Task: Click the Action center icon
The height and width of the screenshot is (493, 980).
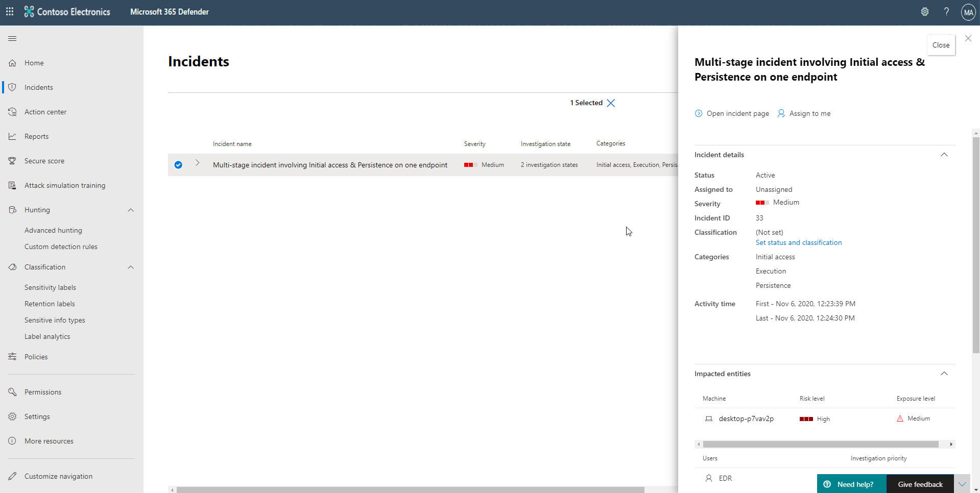Action: (x=12, y=112)
